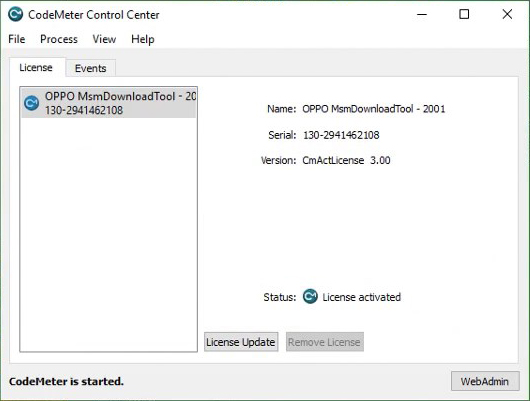Open the File menu

coord(17,39)
